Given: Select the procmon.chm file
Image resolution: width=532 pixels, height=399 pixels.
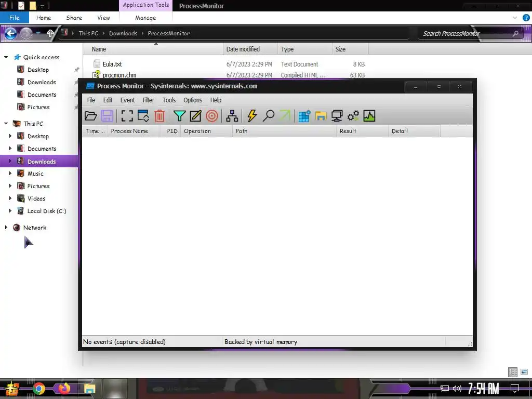Looking at the screenshot, I should (x=119, y=75).
